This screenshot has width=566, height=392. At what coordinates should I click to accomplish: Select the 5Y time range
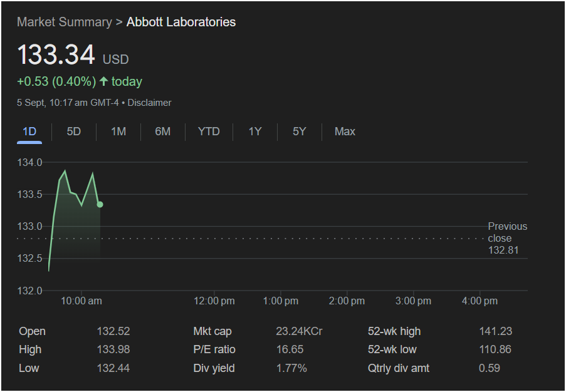(x=299, y=132)
